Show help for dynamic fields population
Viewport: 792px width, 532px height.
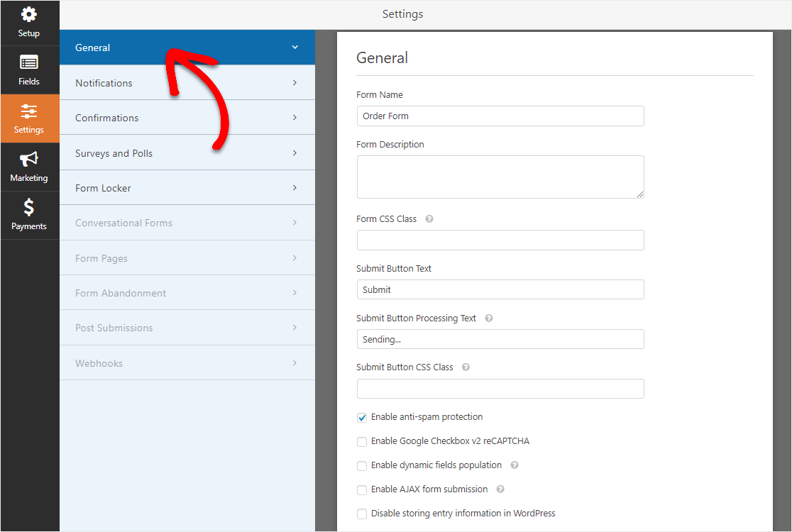(x=515, y=465)
